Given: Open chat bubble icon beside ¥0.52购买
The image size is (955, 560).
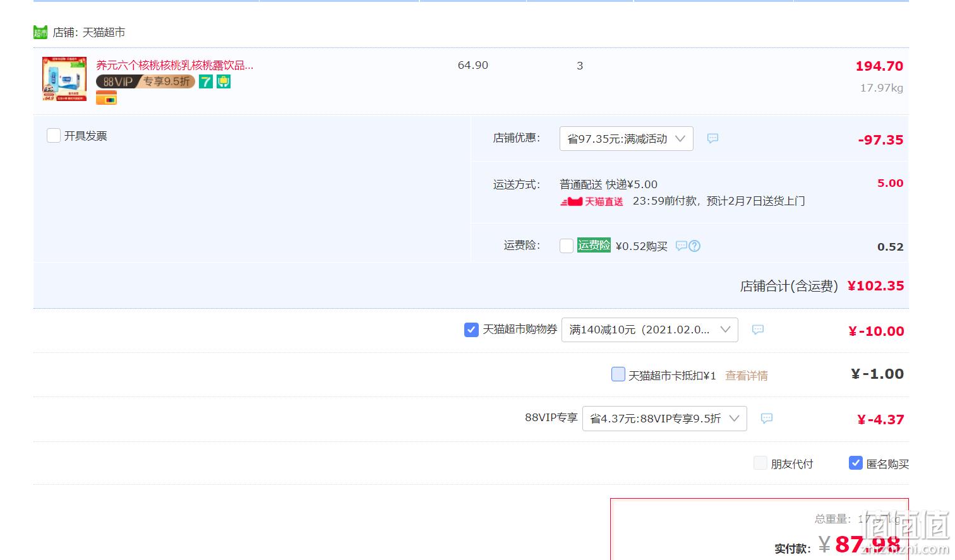Looking at the screenshot, I should click(x=681, y=246).
